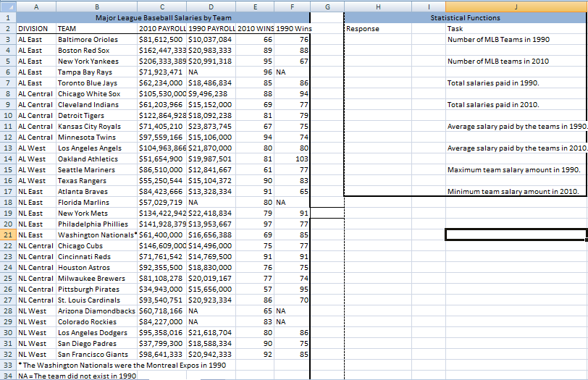Click the 'Number of MLB teams in 2010' task

tap(516, 61)
